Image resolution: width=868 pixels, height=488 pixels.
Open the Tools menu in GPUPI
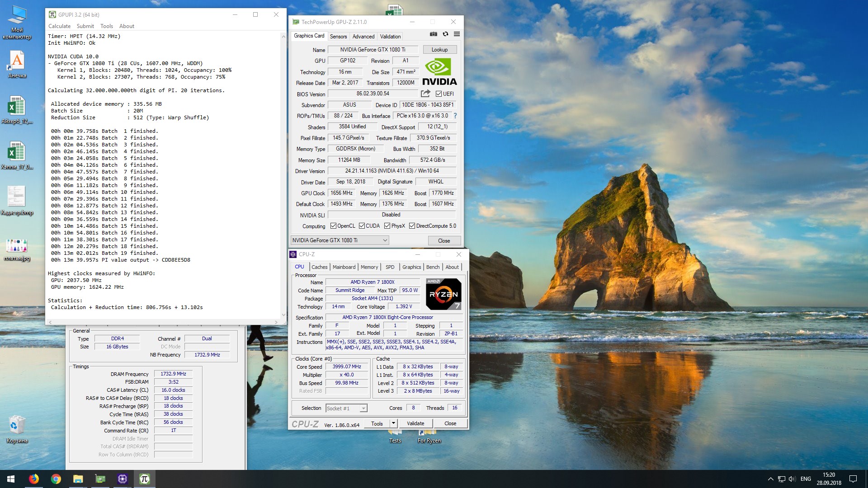tap(107, 26)
